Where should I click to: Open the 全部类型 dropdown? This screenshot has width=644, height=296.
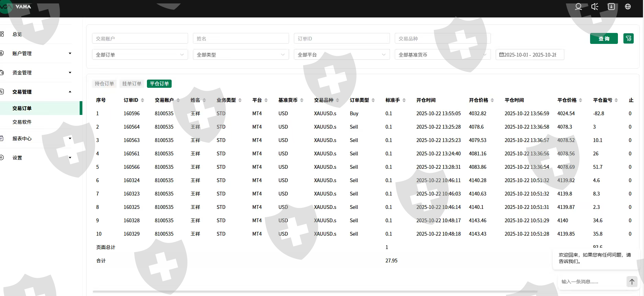pyautogui.click(x=241, y=55)
